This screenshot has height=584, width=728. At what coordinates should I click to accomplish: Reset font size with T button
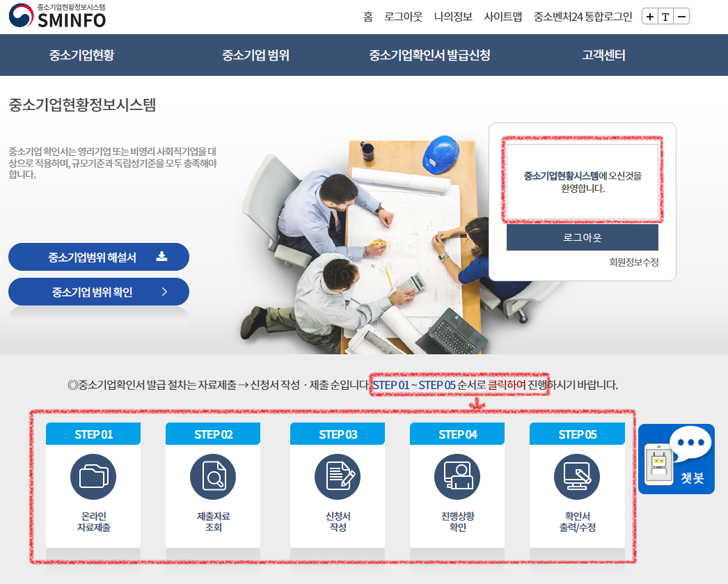666,17
